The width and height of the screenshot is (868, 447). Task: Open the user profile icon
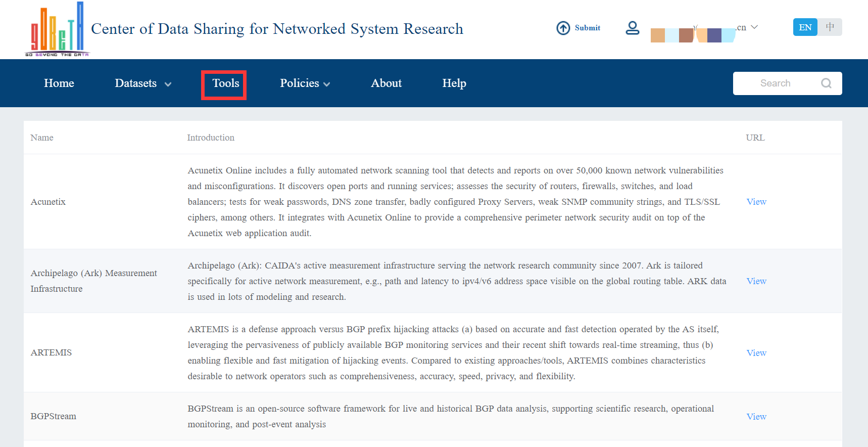(633, 28)
